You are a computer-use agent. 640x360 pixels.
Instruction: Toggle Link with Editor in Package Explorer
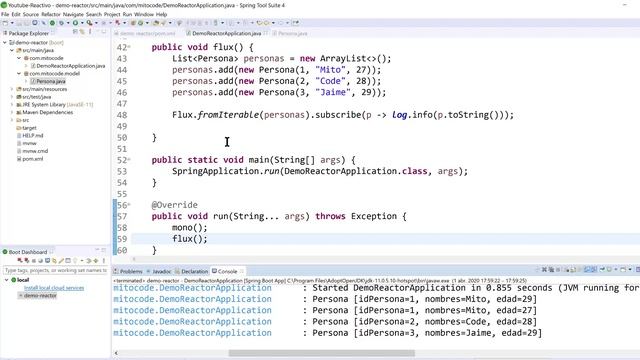82,32
